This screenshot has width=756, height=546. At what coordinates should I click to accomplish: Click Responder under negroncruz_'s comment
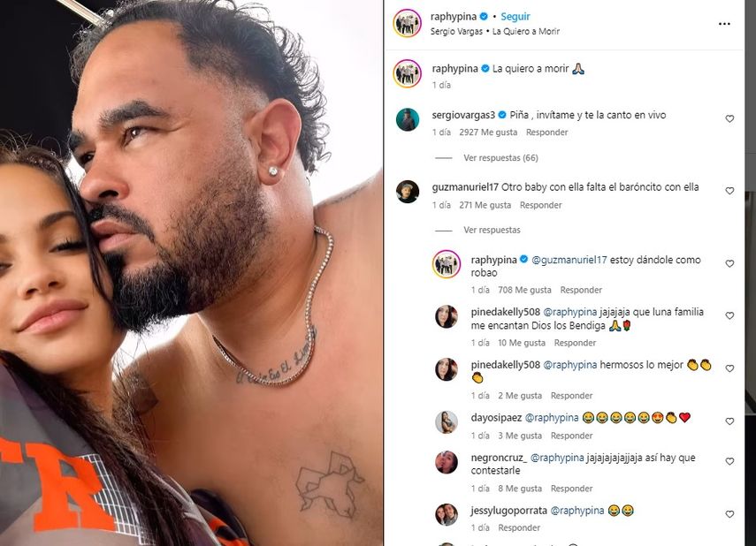[571, 489]
